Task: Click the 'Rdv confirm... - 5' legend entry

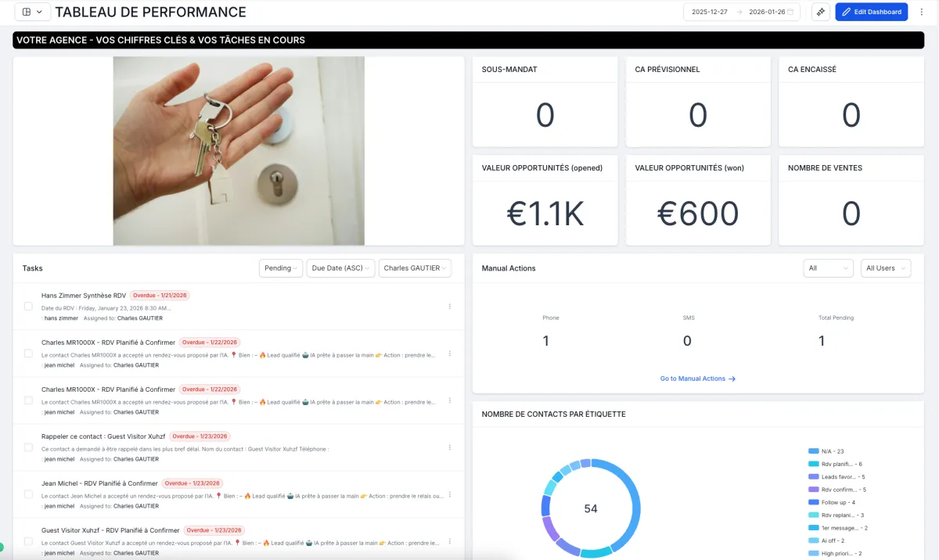Action: 838,490
